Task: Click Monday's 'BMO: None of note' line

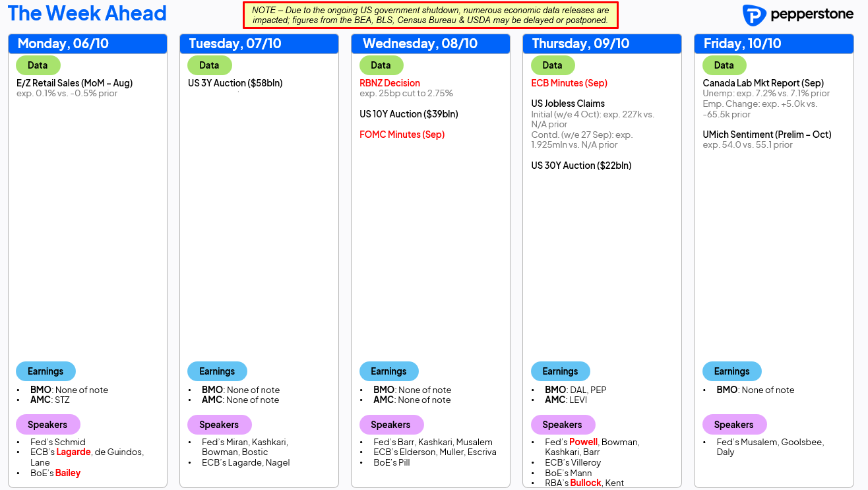Action: 69,390
